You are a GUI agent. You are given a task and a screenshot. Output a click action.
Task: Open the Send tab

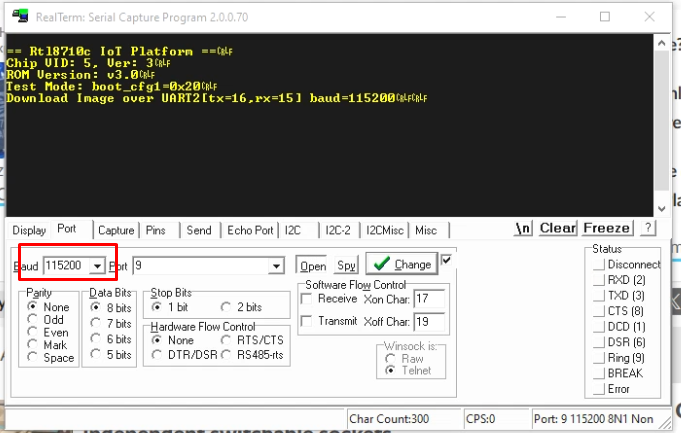pos(199,230)
